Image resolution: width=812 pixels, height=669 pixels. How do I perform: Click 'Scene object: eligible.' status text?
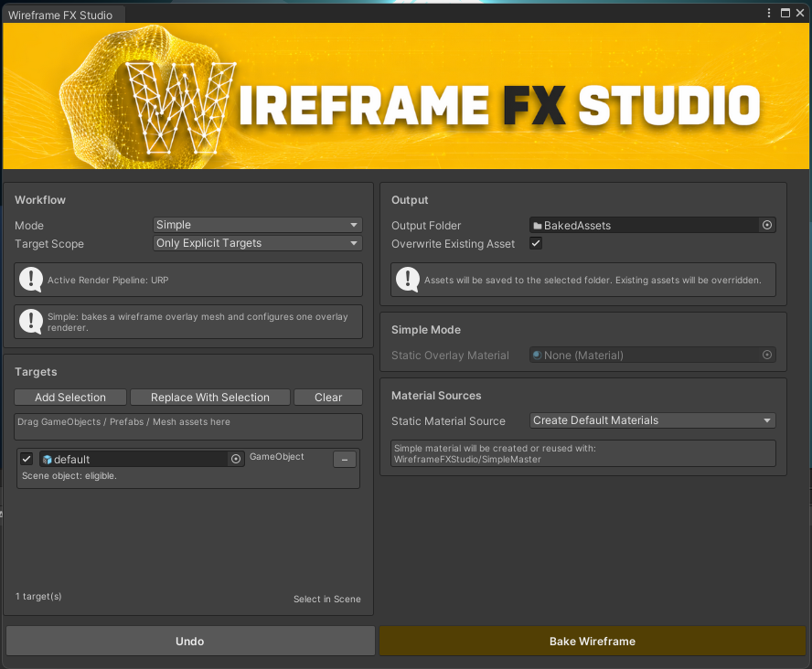click(69, 476)
